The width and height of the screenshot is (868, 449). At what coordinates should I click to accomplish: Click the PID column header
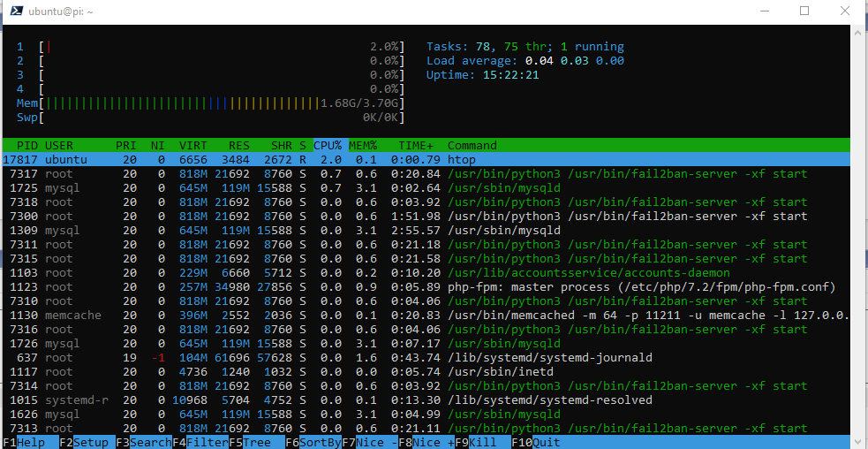26,145
